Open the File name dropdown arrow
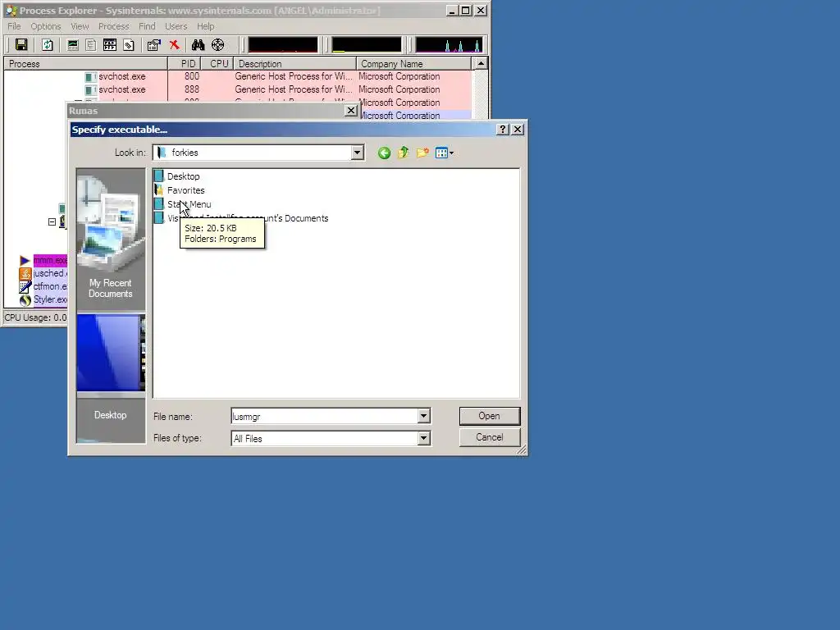This screenshot has height=630, width=840. pyautogui.click(x=424, y=416)
